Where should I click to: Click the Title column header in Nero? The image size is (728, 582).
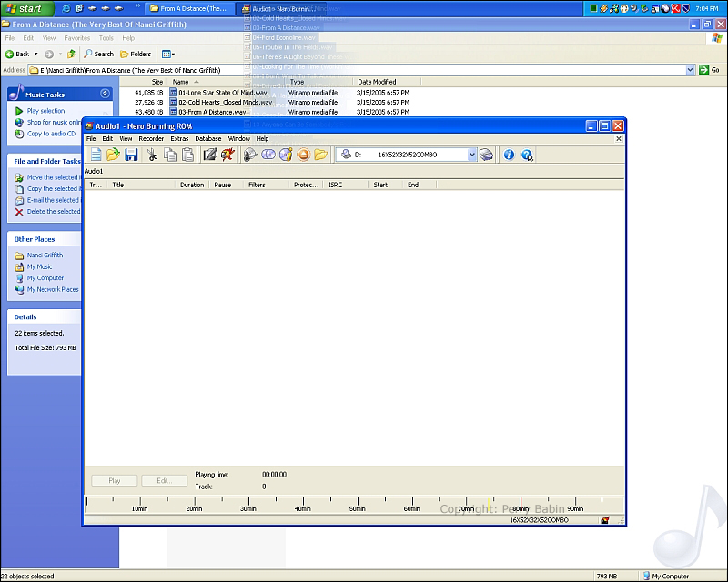(141, 185)
